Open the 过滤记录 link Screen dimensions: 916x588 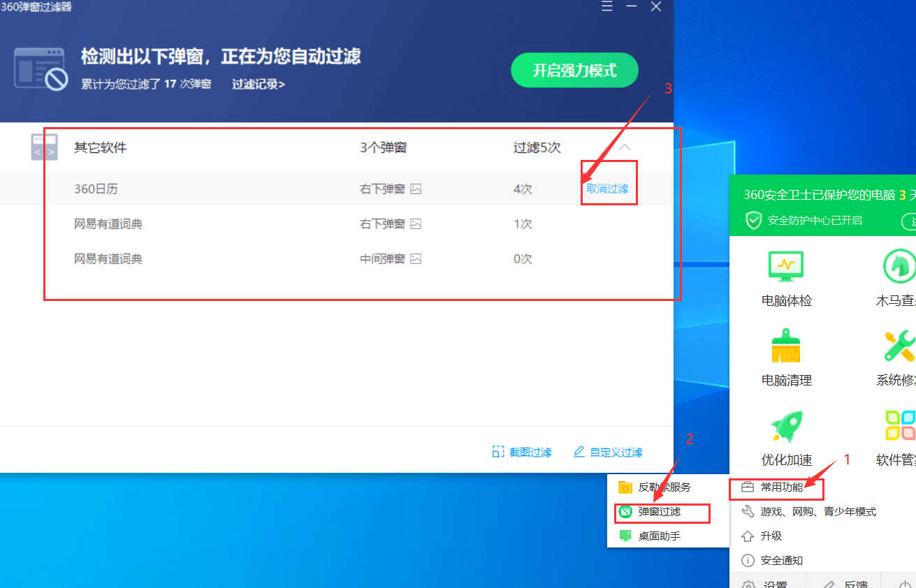tap(259, 84)
